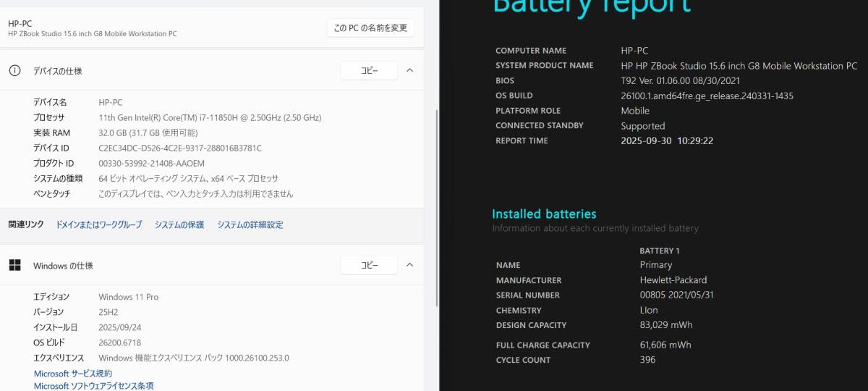Select the デバイス ID value text
The image size is (868, 391).
click(180, 148)
